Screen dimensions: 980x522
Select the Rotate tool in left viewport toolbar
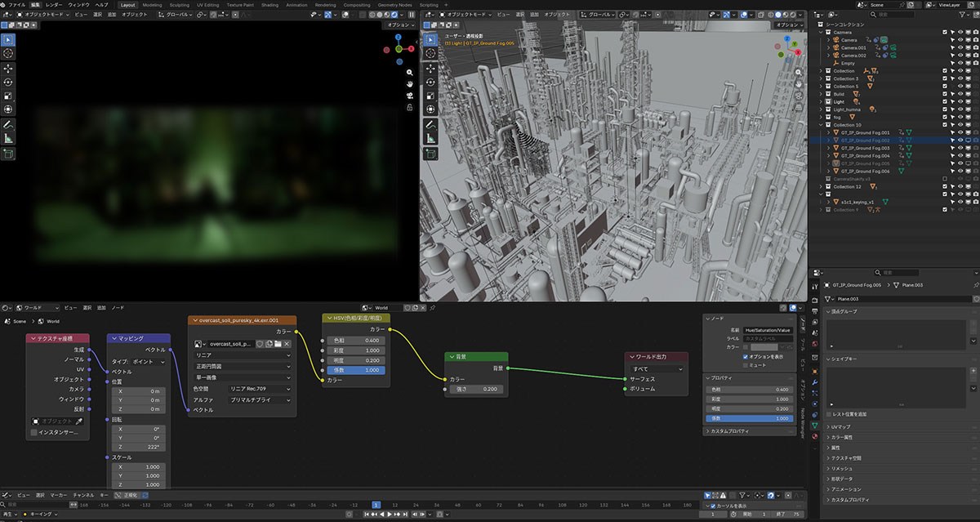coord(8,82)
